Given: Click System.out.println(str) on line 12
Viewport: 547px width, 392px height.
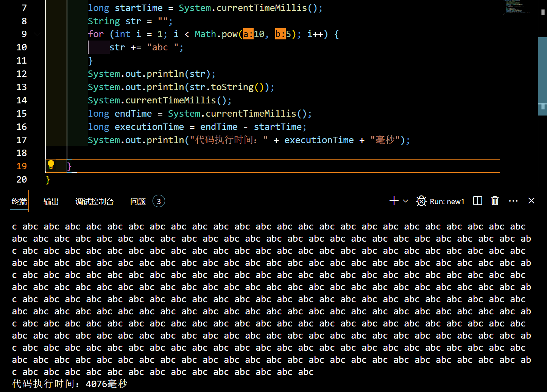Looking at the screenshot, I should 151,74.
